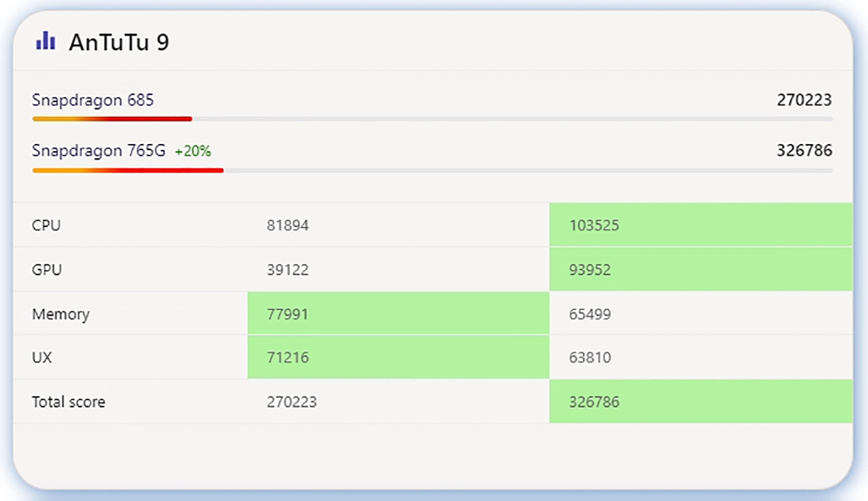Click the +20% difference label
The image size is (868, 501).
pyautogui.click(x=193, y=151)
